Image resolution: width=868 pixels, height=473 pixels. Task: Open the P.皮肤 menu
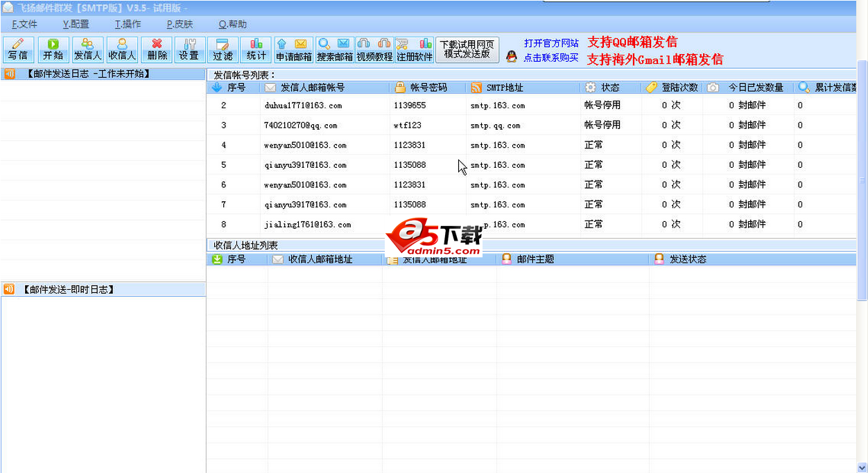pos(180,24)
